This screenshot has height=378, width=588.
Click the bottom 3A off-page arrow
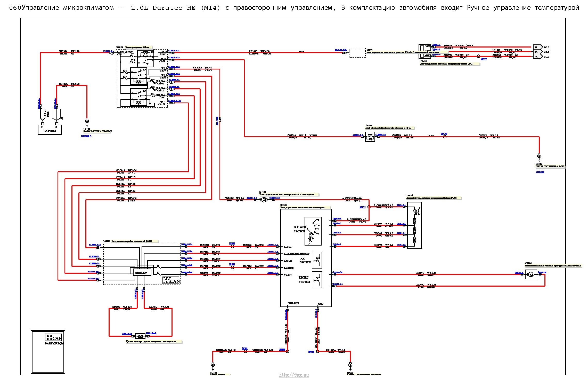[538, 57]
